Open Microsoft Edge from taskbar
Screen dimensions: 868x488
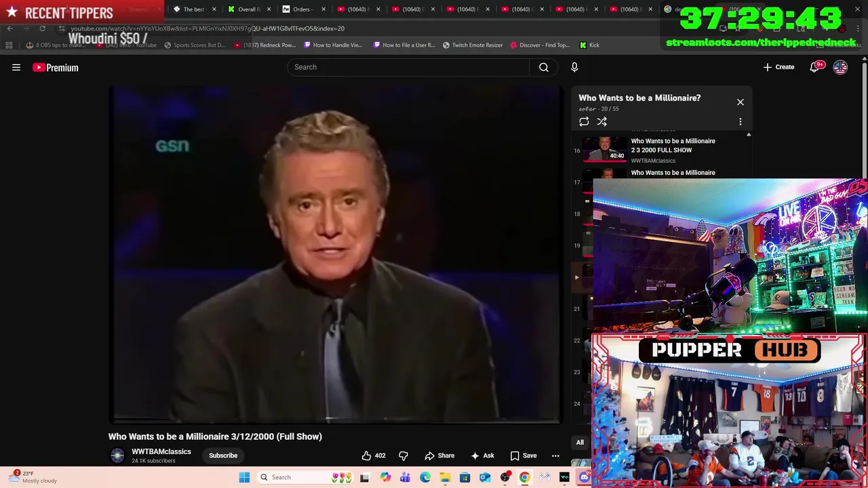(425, 477)
